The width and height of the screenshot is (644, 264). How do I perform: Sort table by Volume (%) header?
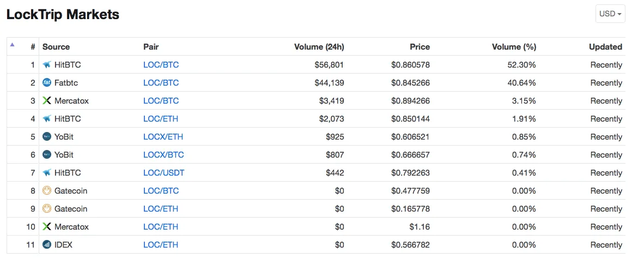(x=514, y=47)
